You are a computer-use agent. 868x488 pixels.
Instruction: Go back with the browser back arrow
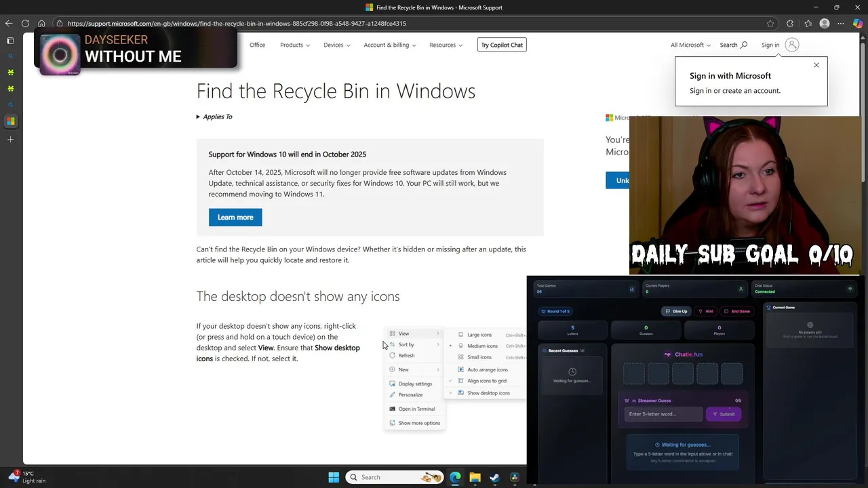click(x=9, y=23)
